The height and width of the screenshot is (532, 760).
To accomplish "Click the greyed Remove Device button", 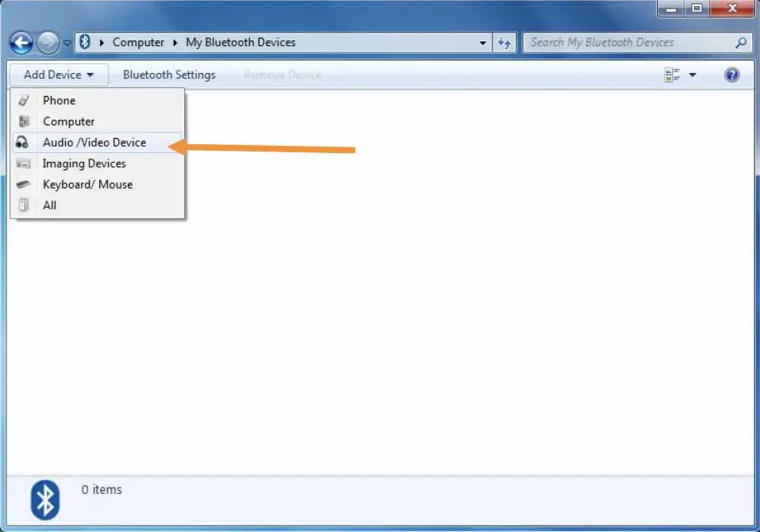I will [282, 75].
